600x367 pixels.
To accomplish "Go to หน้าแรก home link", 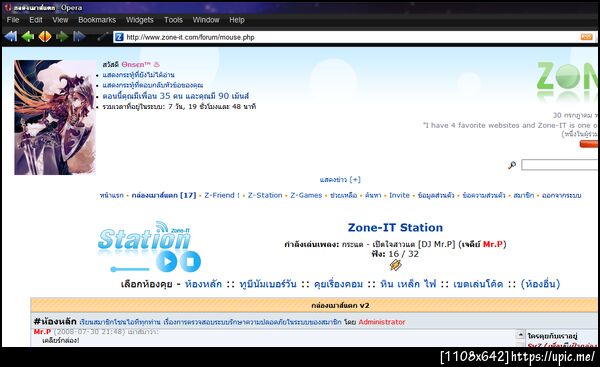I will click(112, 195).
